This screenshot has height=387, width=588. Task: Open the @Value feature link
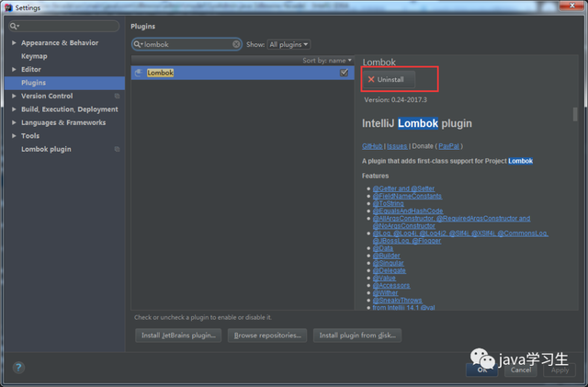click(384, 279)
